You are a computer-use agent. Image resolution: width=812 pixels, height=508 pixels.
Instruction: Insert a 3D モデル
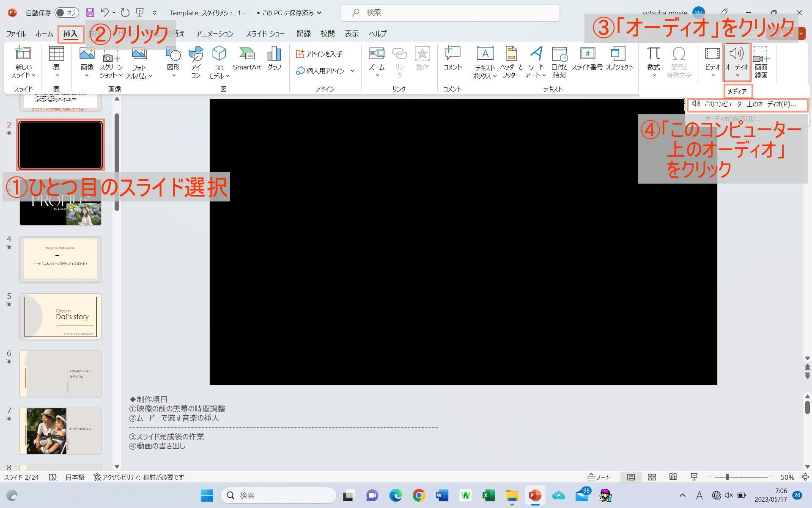pos(219,63)
